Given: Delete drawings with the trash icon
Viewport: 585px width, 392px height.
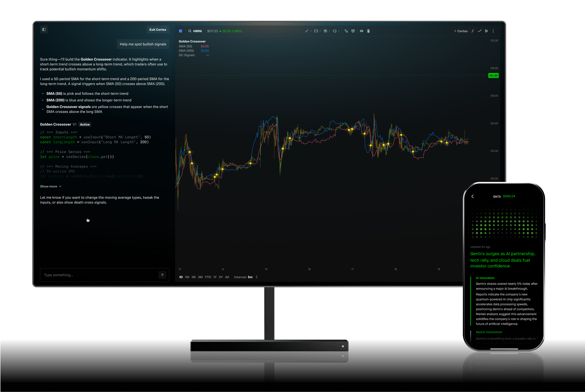Looking at the screenshot, I should pyautogui.click(x=368, y=31).
